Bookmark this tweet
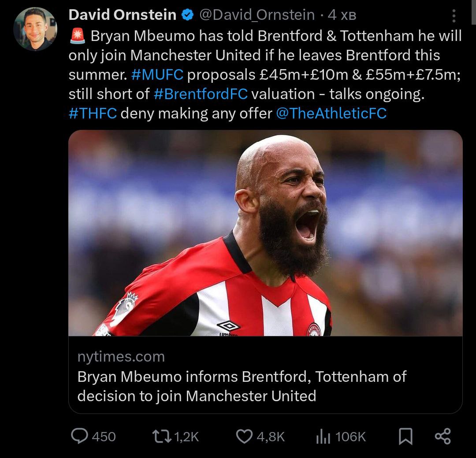 coord(405,436)
